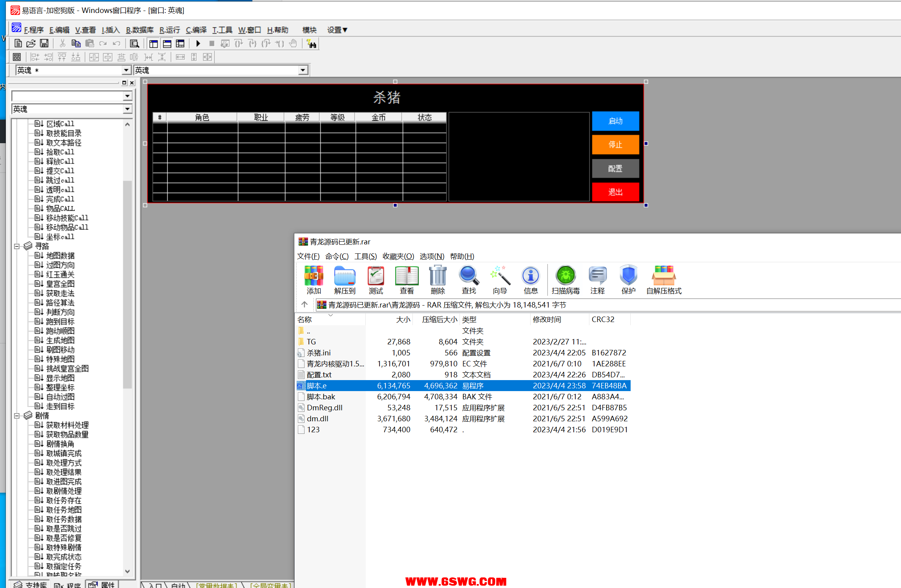The width and height of the screenshot is (901, 588).
Task: Click the WinRAR archive path address field
Action: (x=608, y=305)
